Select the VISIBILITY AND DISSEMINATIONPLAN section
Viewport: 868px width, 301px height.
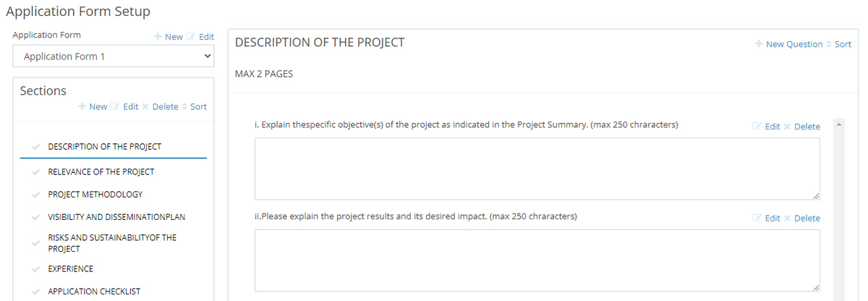111,217
